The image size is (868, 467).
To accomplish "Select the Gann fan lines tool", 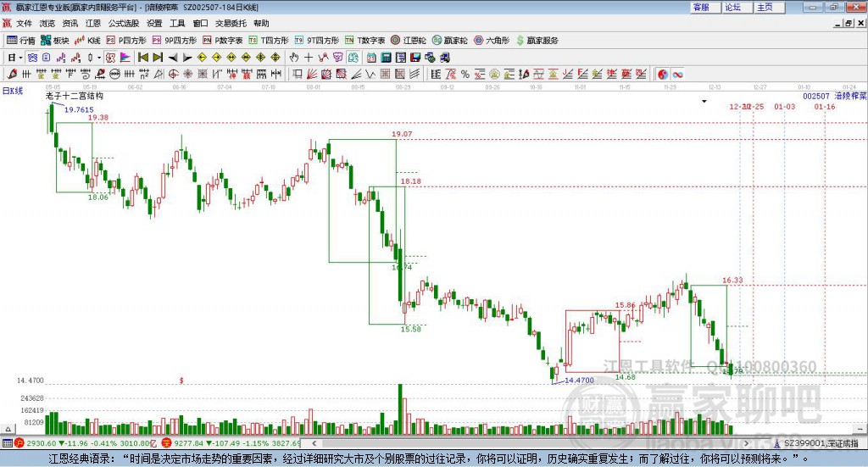I will click(x=312, y=74).
